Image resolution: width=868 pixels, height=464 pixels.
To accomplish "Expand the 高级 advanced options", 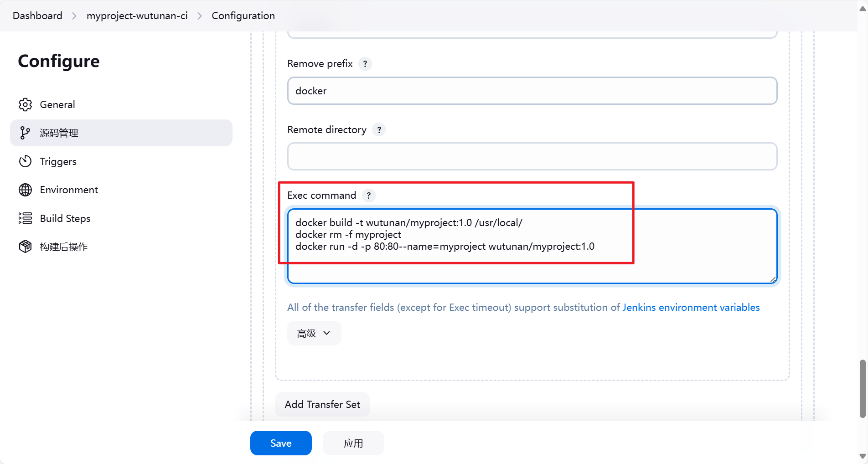I will pyautogui.click(x=314, y=333).
